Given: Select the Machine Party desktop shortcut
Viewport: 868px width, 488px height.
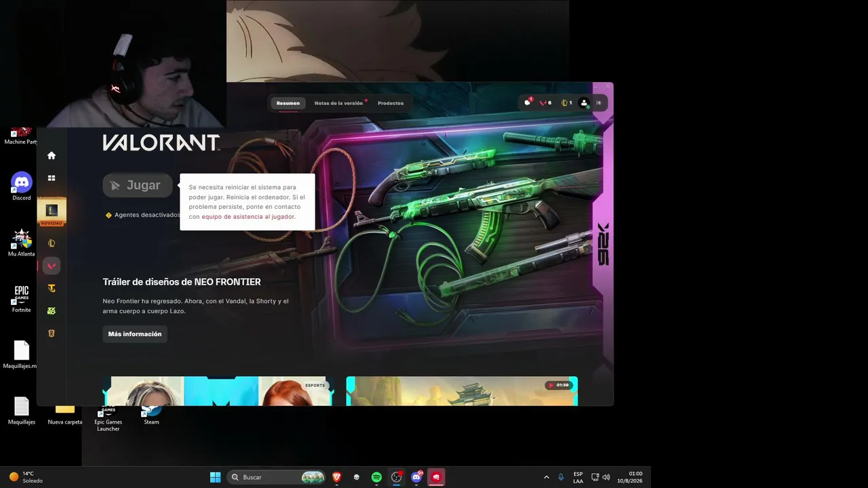Looking at the screenshot, I should (x=20, y=136).
